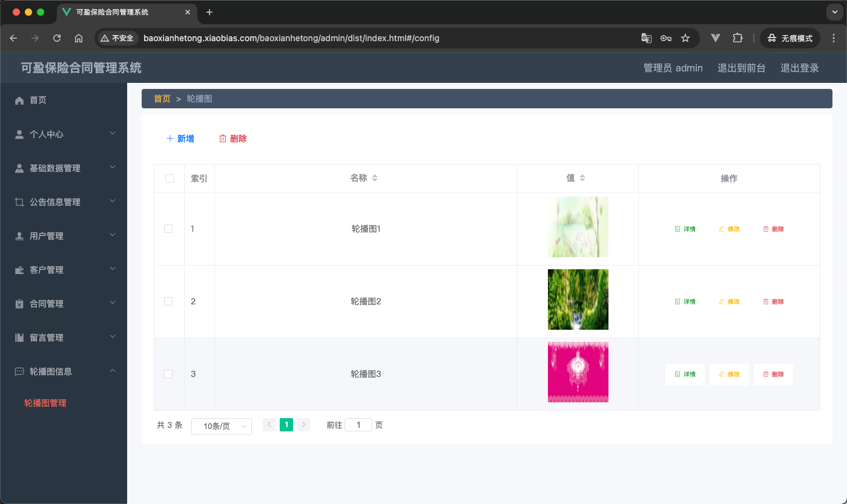847x504 pixels.
Task: Click 修改 for 轮播图3
Action: (x=729, y=375)
